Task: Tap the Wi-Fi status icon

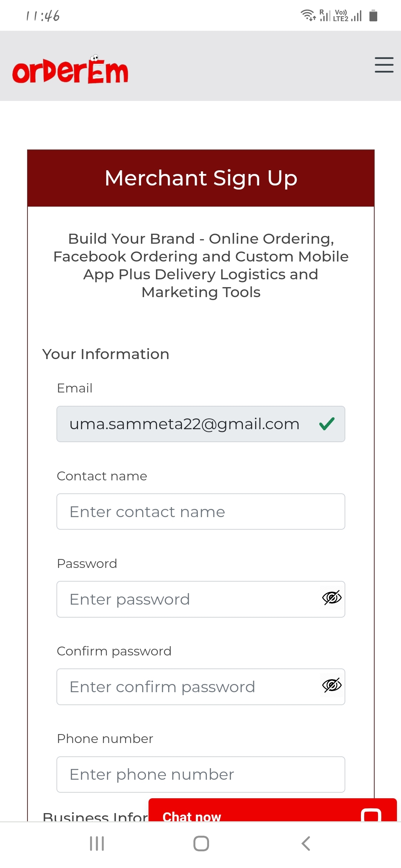Action: 307,15
